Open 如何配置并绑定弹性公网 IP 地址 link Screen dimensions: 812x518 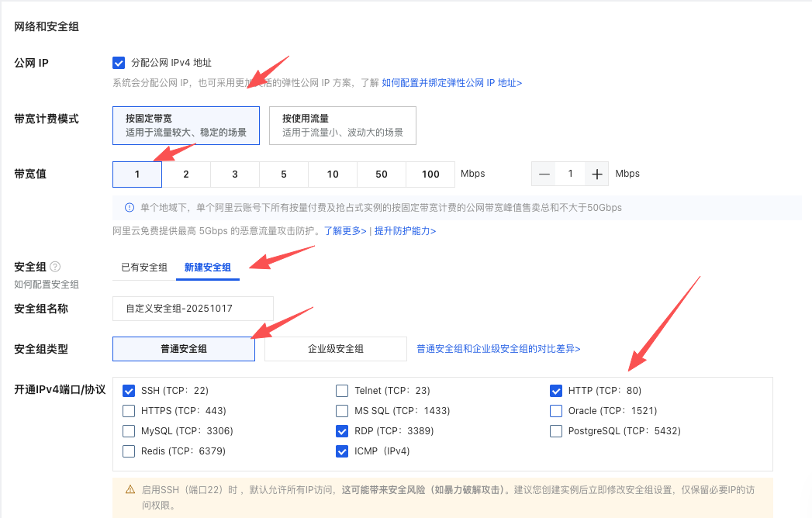(451, 83)
